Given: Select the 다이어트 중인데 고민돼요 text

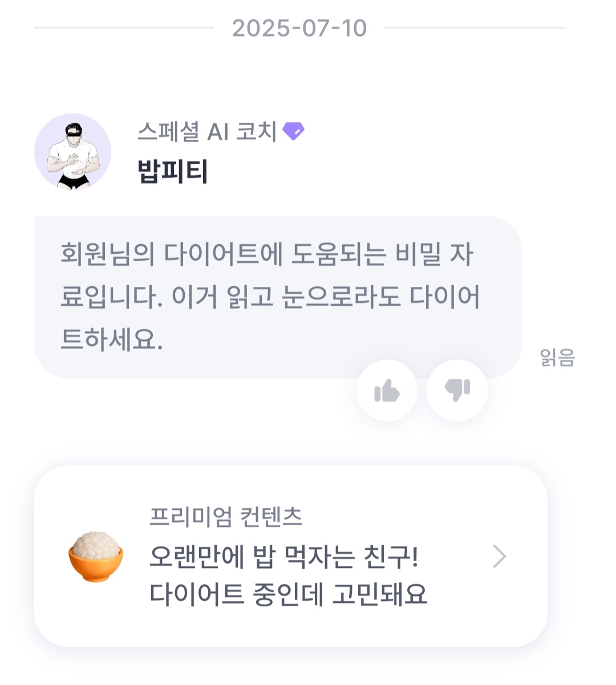Looking at the screenshot, I should pyautogui.click(x=288, y=594).
